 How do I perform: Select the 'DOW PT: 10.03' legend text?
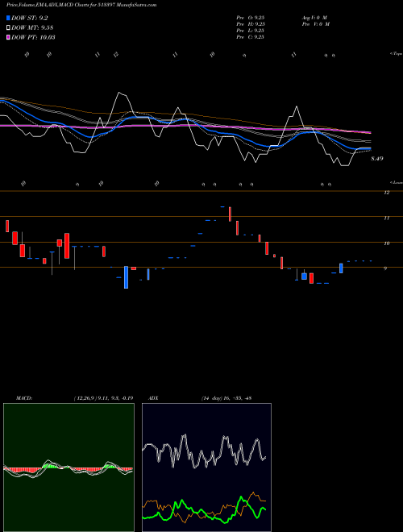pos(33,37)
